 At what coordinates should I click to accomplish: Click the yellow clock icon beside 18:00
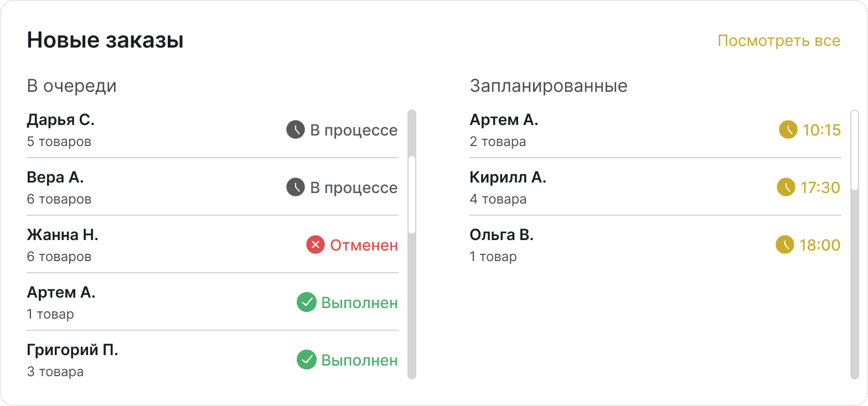(x=785, y=245)
